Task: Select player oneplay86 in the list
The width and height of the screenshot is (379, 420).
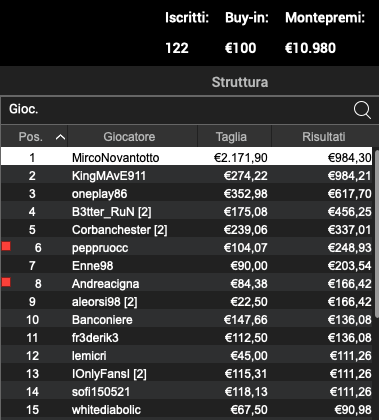Action: [187, 193]
